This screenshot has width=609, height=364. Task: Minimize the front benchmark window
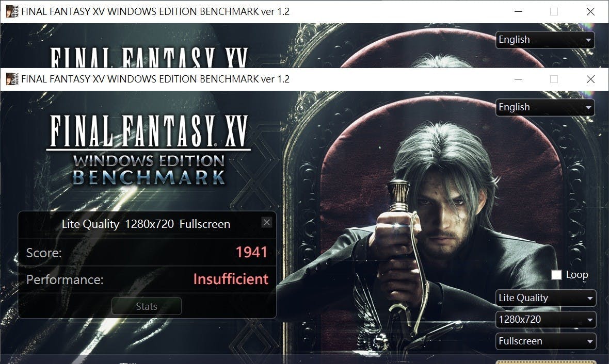(x=518, y=79)
